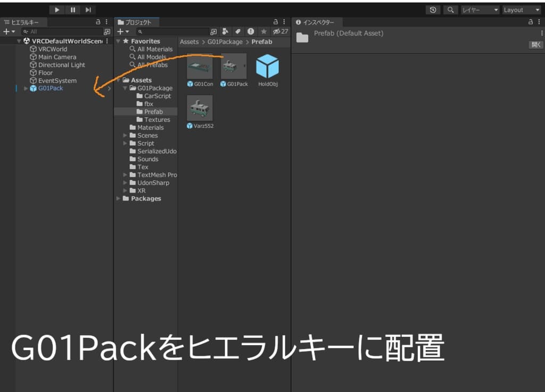Click the Pause button in the toolbar
The image size is (545, 392).
72,10
